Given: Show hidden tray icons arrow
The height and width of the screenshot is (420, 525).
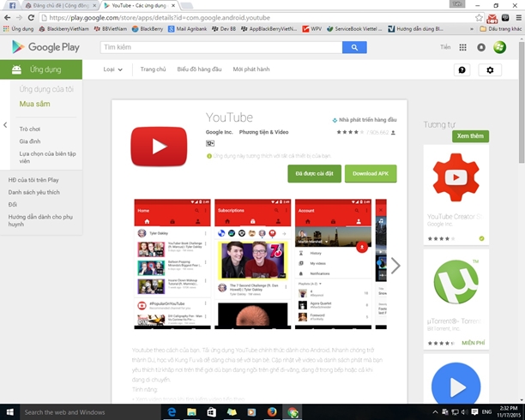Looking at the screenshot, I should tap(435, 412).
